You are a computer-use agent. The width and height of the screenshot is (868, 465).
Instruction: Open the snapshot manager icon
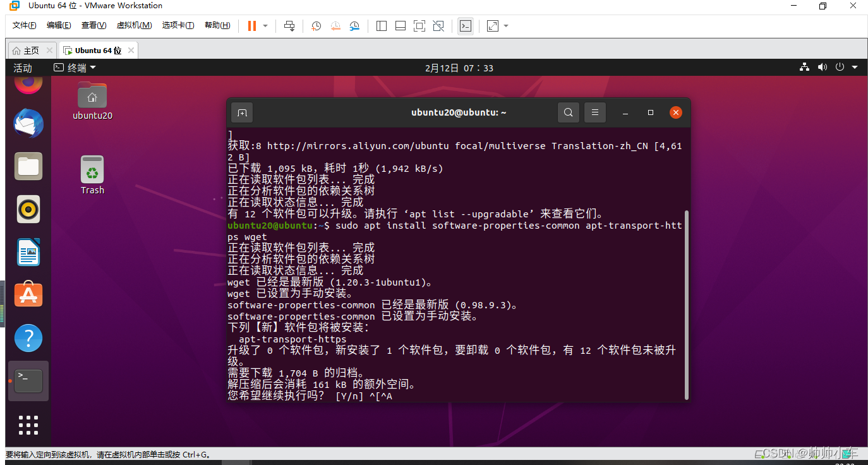(354, 26)
